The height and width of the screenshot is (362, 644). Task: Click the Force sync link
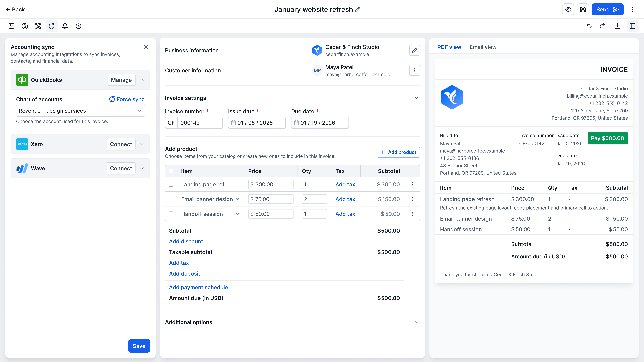coord(127,99)
